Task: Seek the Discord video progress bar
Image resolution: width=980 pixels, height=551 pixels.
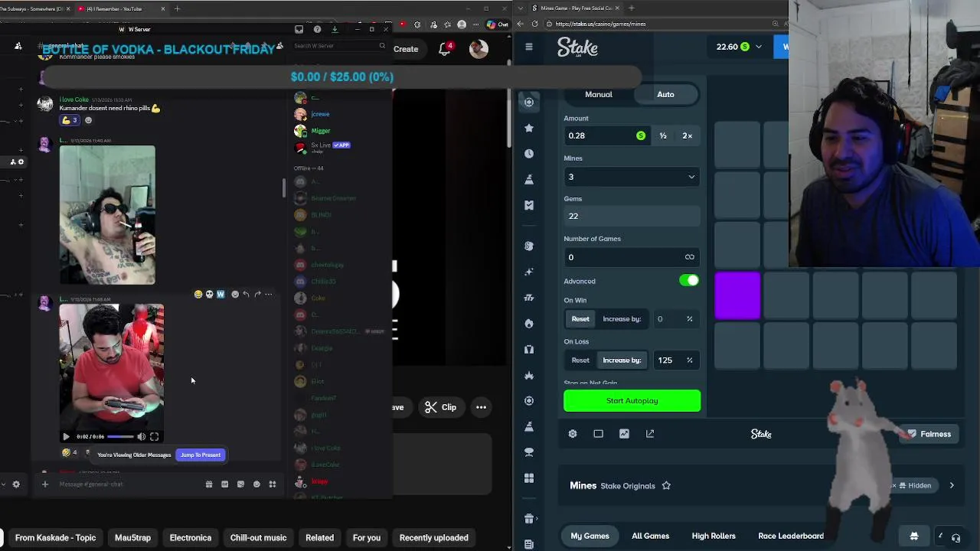Action: coord(119,436)
